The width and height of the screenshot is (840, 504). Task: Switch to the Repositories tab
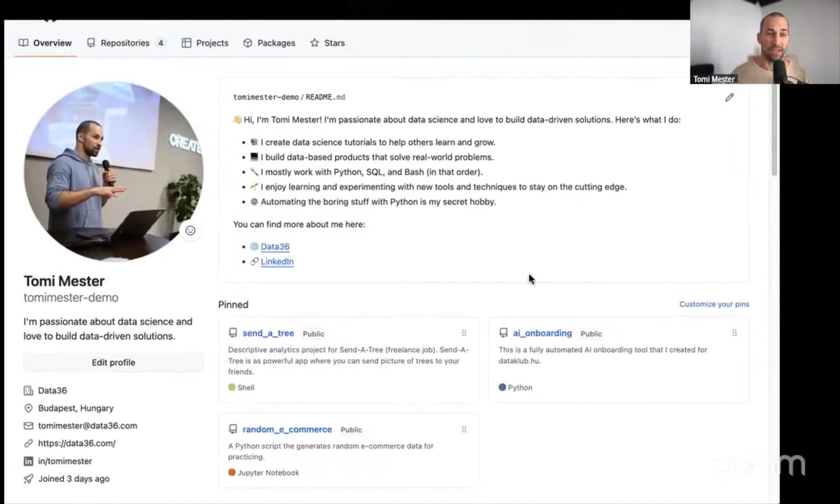[125, 43]
